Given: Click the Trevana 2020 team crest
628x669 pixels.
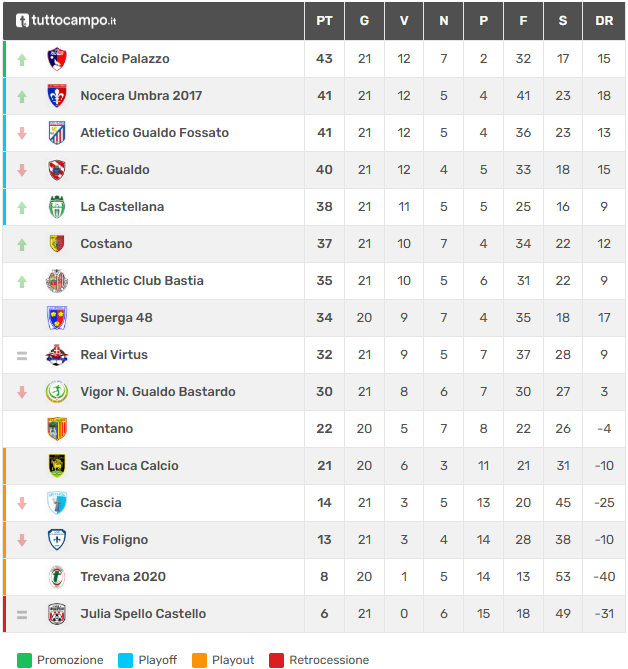Looking at the screenshot, I should (x=57, y=577).
